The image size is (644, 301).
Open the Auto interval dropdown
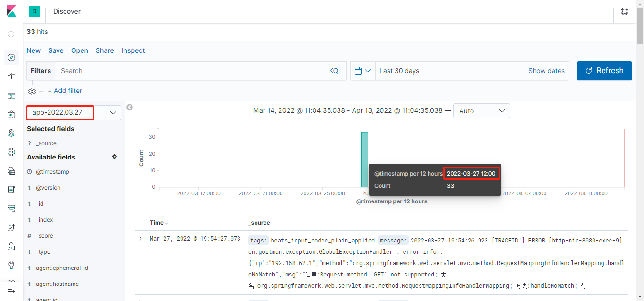point(481,111)
